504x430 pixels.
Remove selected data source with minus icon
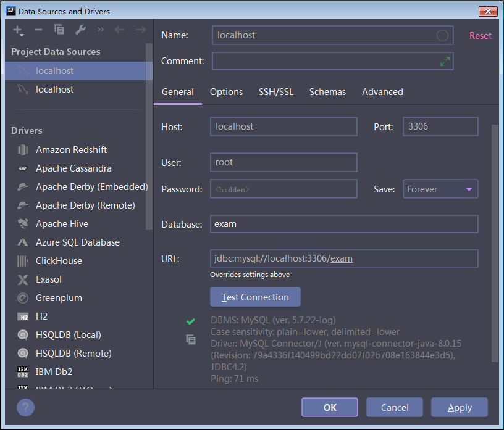[x=38, y=30]
